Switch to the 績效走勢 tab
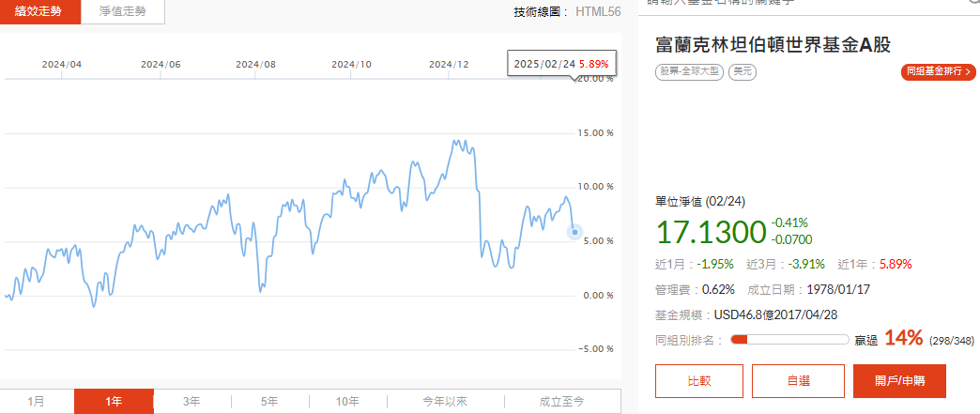 coord(40,11)
